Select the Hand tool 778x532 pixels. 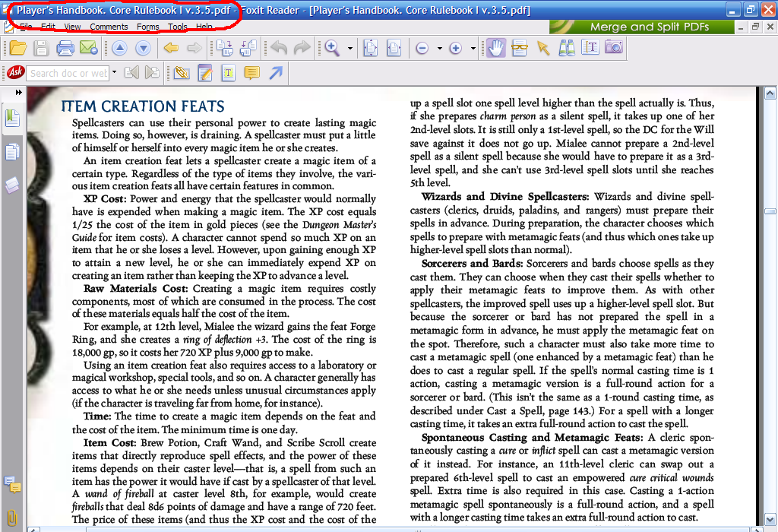tap(495, 48)
